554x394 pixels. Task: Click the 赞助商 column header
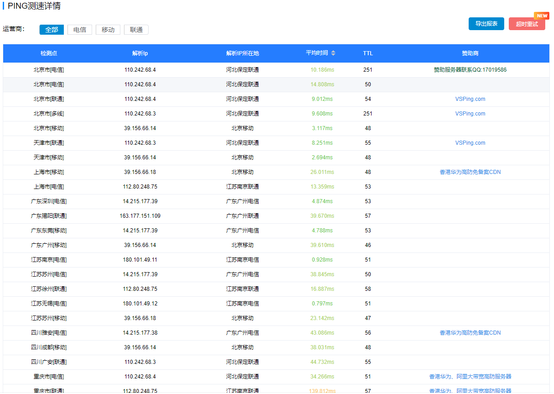point(470,53)
